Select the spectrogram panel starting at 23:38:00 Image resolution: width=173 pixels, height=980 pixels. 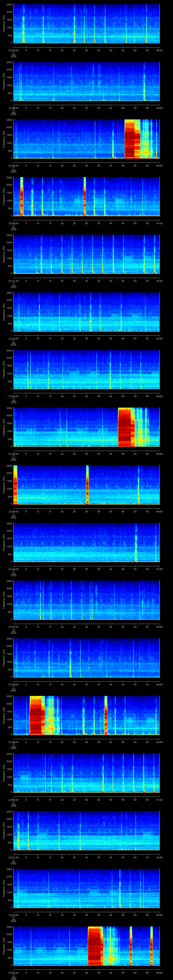click(x=87, y=81)
